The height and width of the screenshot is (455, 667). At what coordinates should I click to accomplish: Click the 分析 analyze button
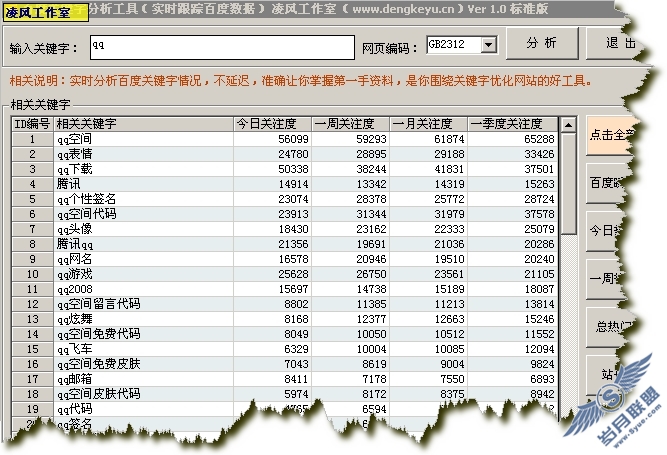tap(542, 43)
